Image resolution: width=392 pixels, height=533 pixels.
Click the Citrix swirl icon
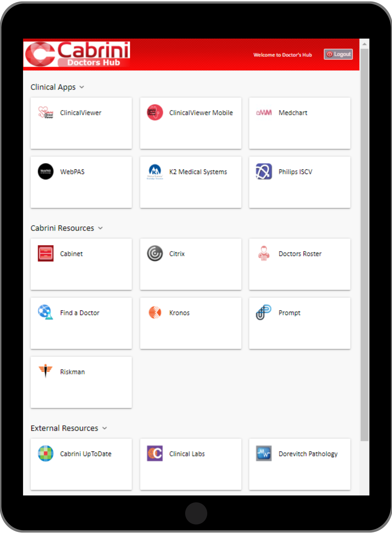point(155,253)
